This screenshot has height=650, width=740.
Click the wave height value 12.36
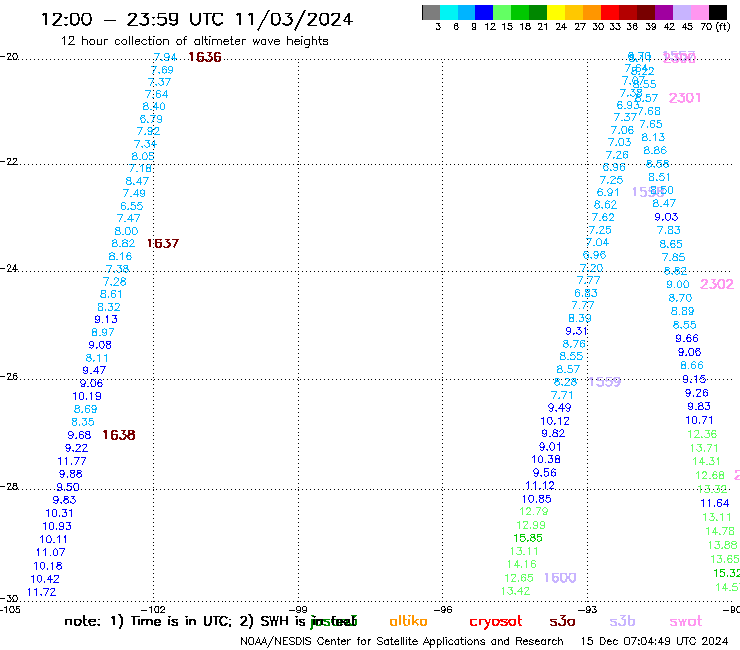[702, 434]
